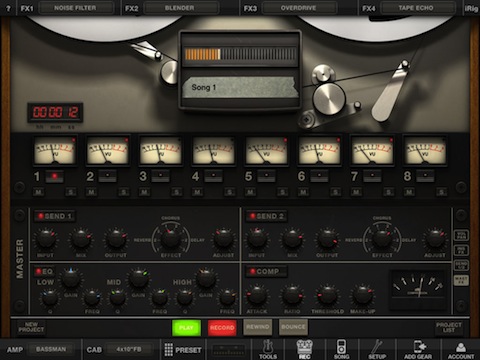Click the REWIND button
480x360 pixels.
point(258,327)
